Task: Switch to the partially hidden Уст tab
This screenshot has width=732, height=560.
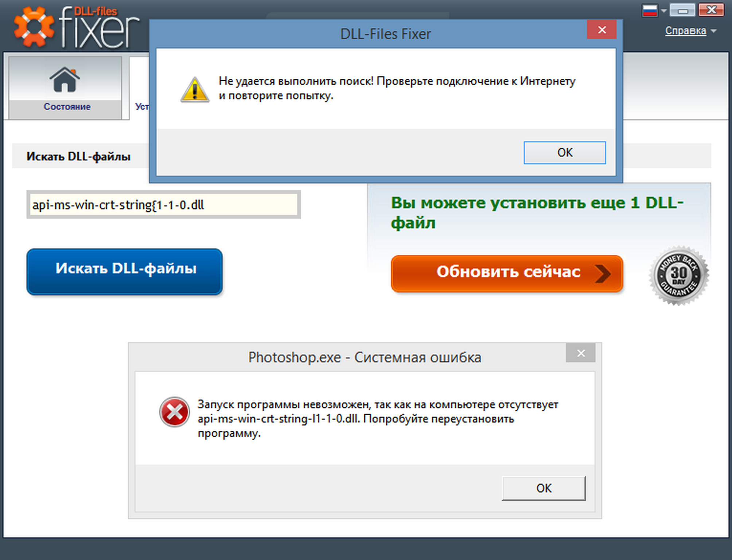Action: click(141, 106)
